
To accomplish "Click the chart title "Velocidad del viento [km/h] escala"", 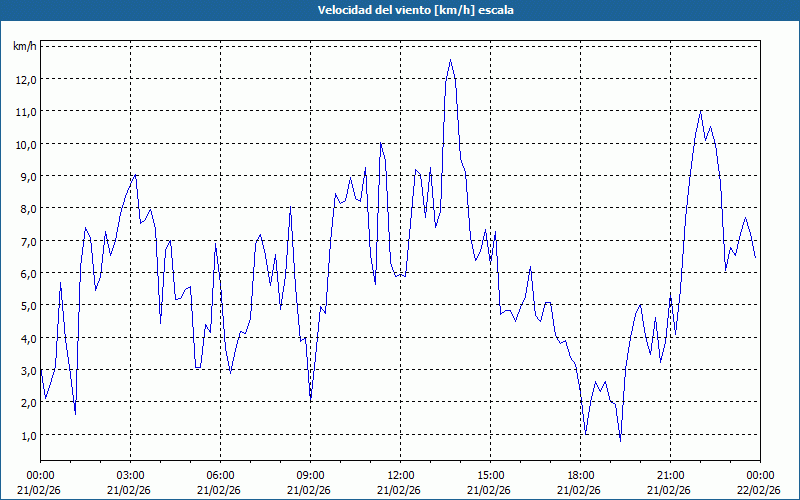I will 400,11.
